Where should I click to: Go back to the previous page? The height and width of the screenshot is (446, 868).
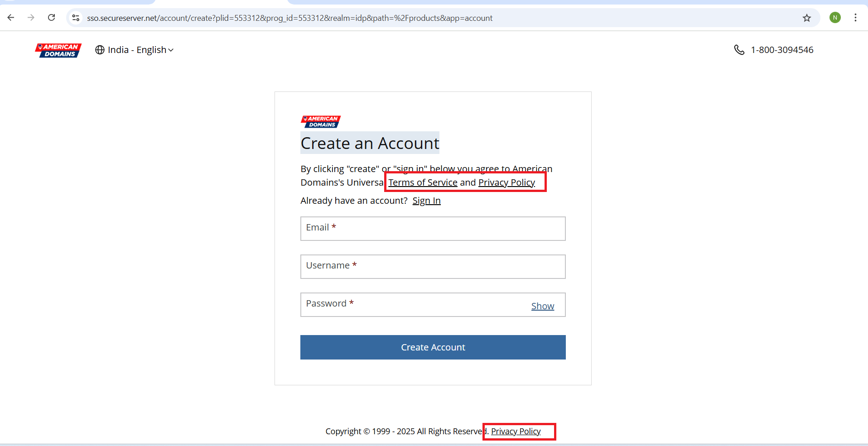click(11, 18)
